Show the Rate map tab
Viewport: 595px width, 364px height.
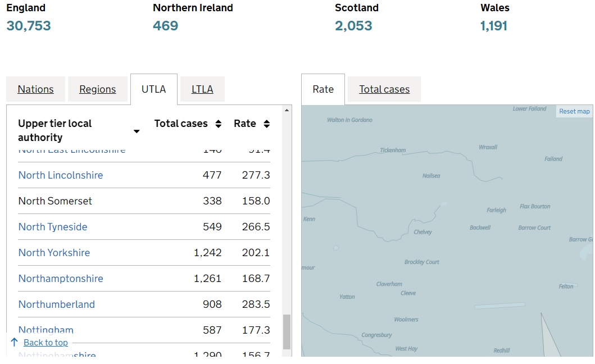[x=323, y=89]
